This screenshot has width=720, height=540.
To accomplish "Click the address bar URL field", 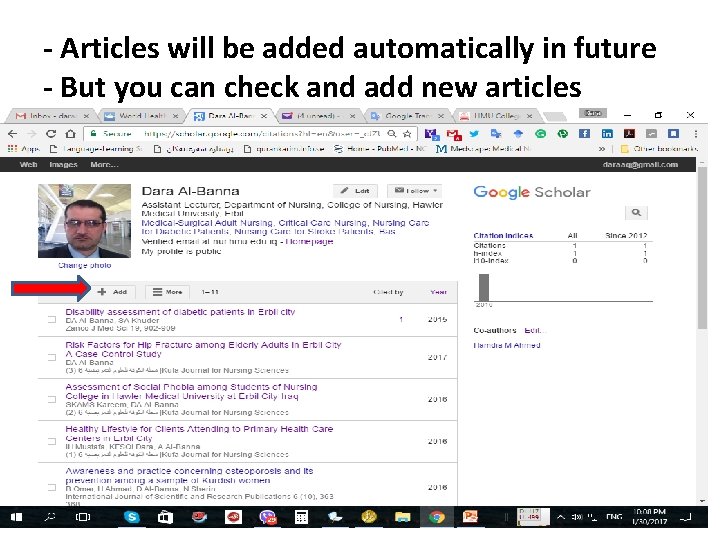I will [x=248, y=134].
